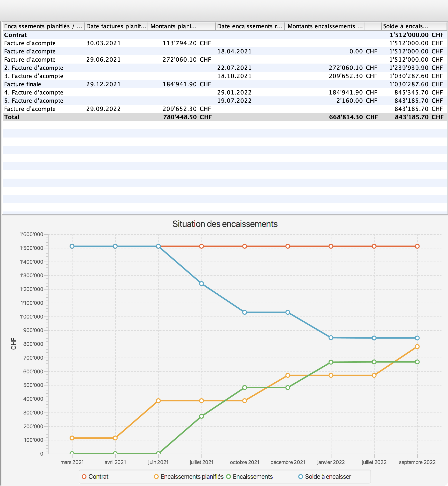The width and height of the screenshot is (448, 486).
Task: Select the received amount '209'652.30 CHF' dated 18.10.2021
Action: coord(353,76)
